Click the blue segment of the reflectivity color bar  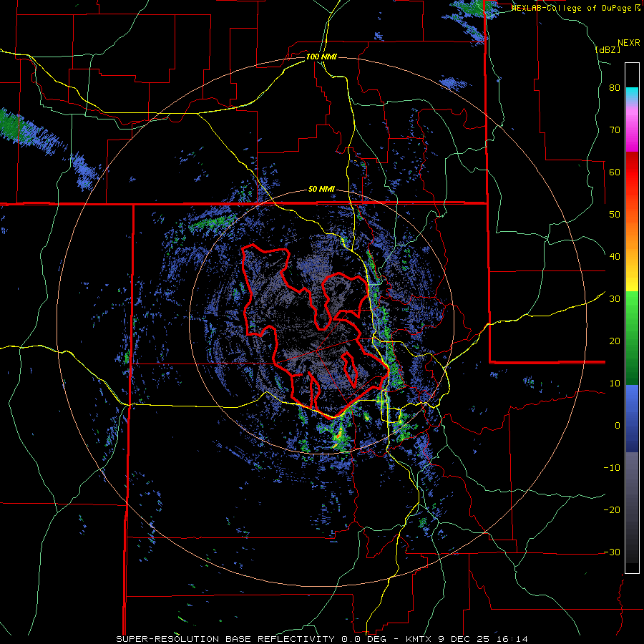[x=632, y=418]
